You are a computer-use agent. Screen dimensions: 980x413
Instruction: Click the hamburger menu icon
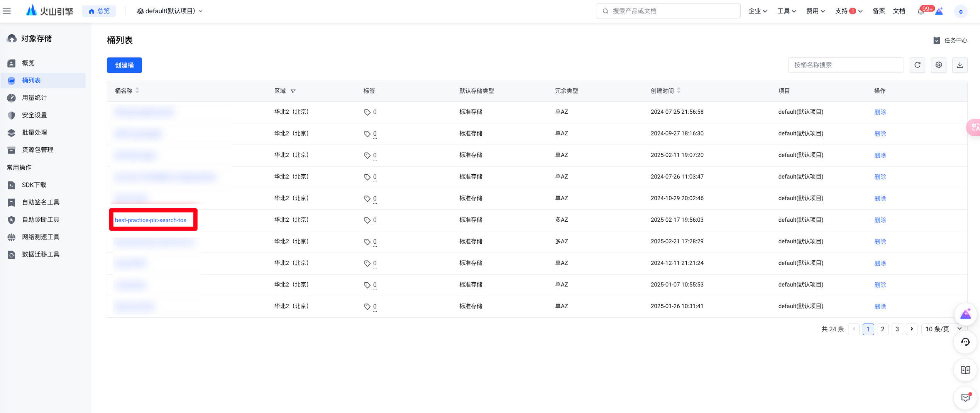point(7,11)
